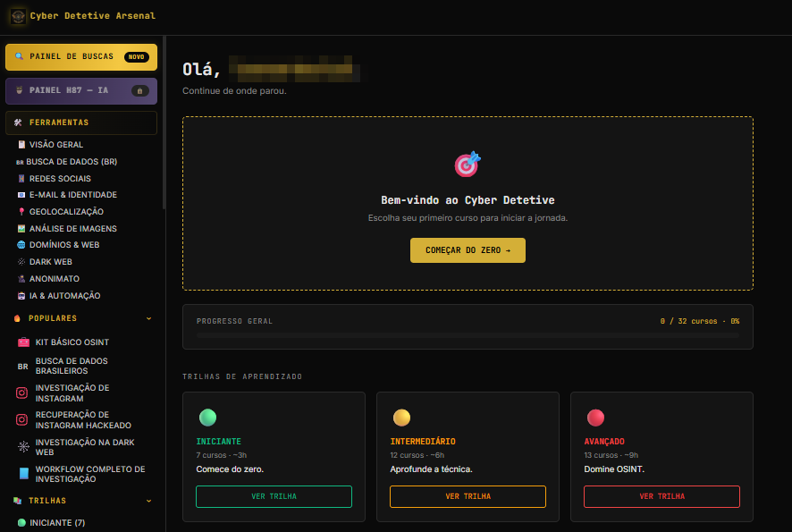Click 'Comece do zero.' text
This screenshot has height=532, width=792.
click(x=230, y=469)
